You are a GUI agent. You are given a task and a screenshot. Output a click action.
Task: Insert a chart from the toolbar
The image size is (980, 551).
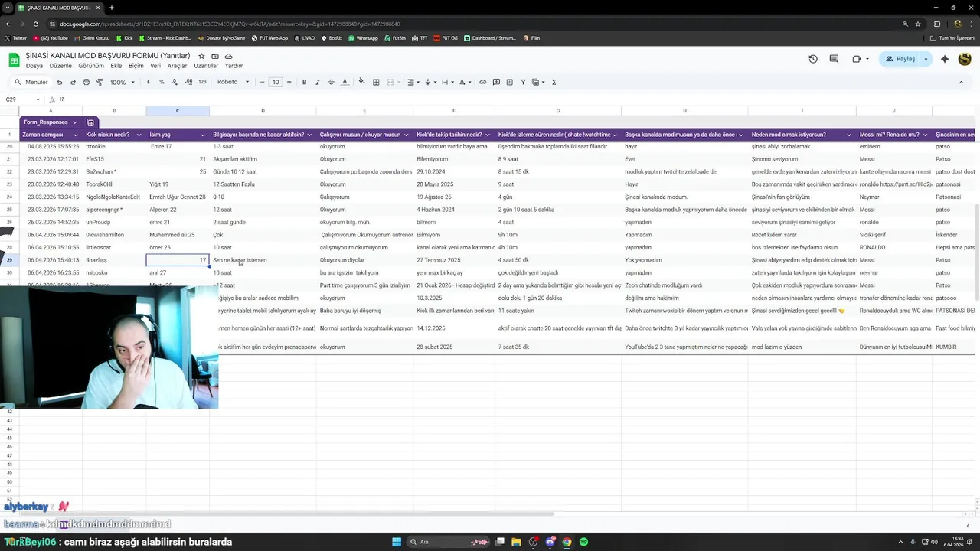click(x=510, y=82)
